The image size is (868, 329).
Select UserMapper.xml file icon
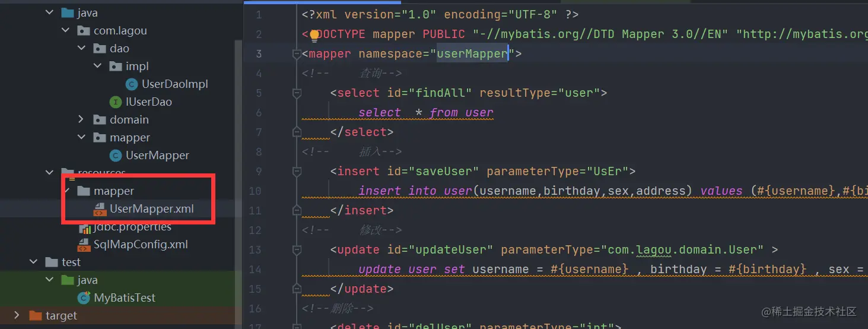(x=100, y=209)
